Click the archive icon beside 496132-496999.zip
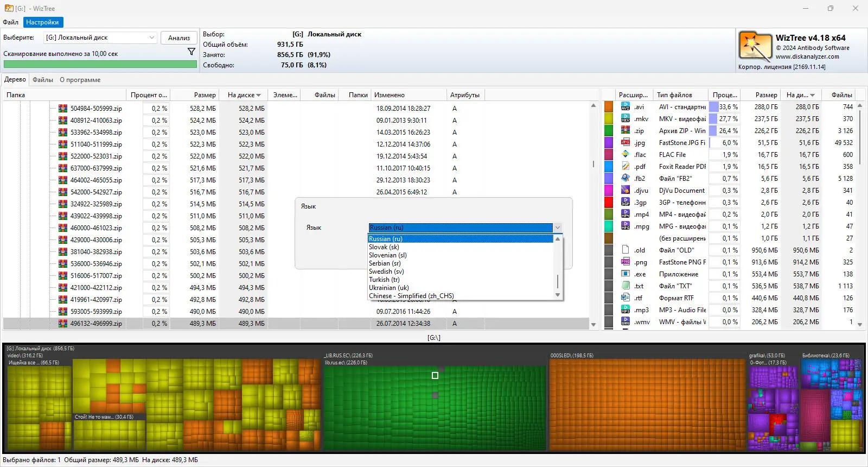 click(63, 324)
